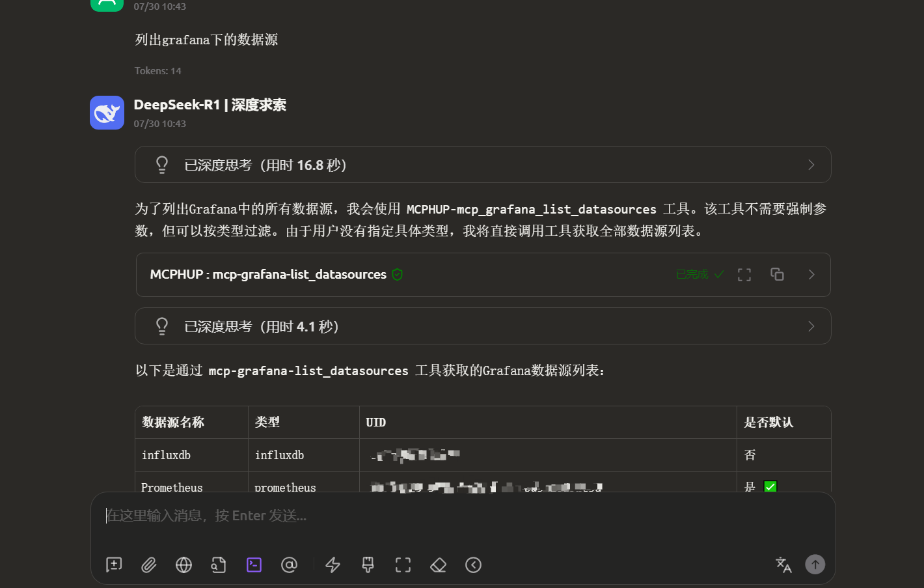This screenshot has width=924, height=588.
Task: Click the green checkmark in the Prometheus row
Action: (x=770, y=486)
